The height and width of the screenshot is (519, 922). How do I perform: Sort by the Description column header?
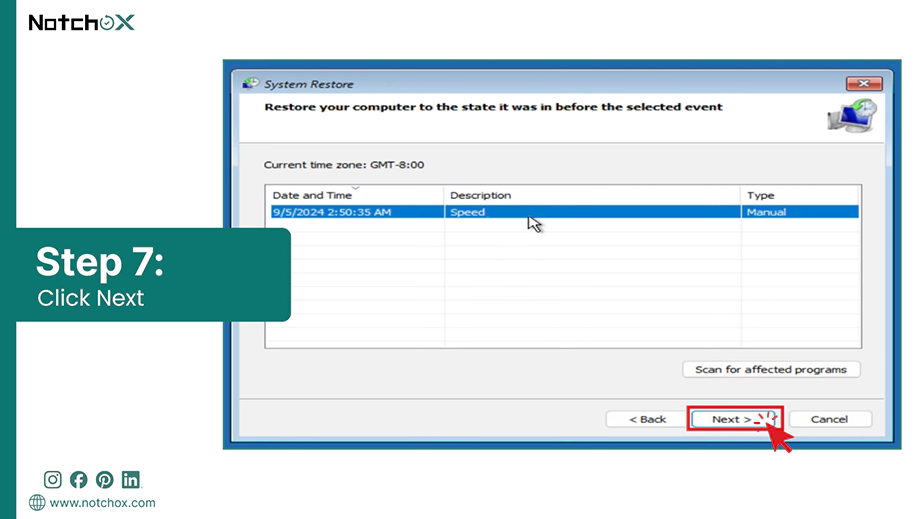[592, 195]
